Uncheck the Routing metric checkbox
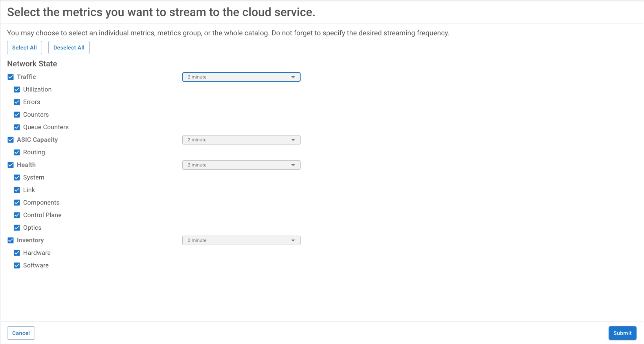Image resolution: width=644 pixels, height=344 pixels. pos(17,152)
